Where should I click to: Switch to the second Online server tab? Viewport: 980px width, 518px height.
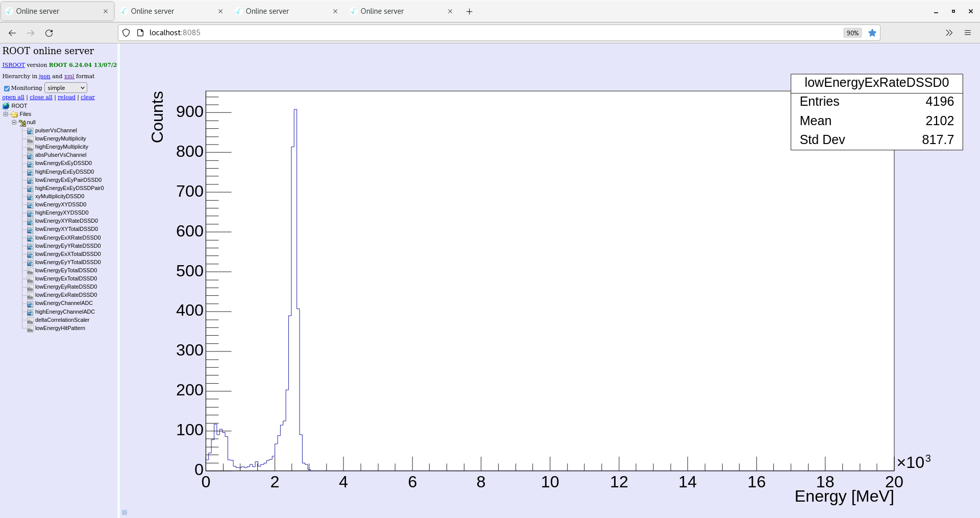pyautogui.click(x=171, y=11)
